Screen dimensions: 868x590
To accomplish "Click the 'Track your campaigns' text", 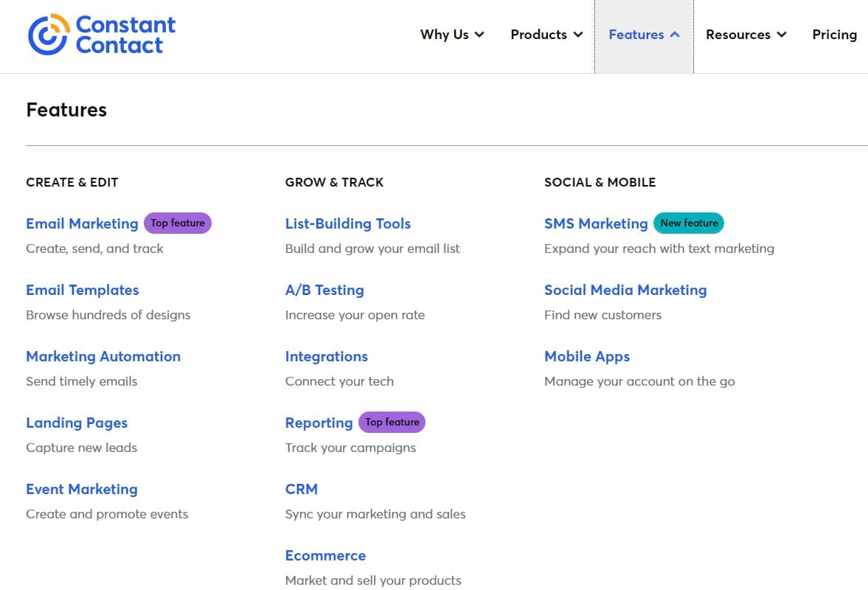I will coord(350,448).
